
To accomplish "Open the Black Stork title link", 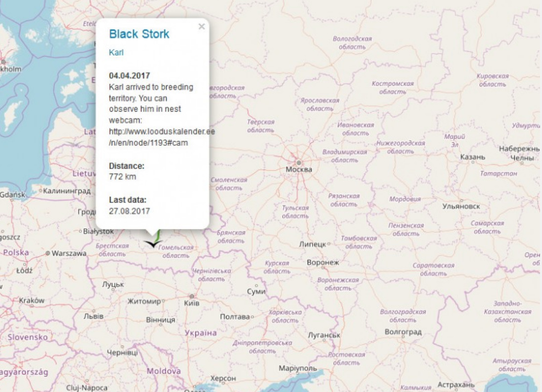I will pyautogui.click(x=139, y=34).
